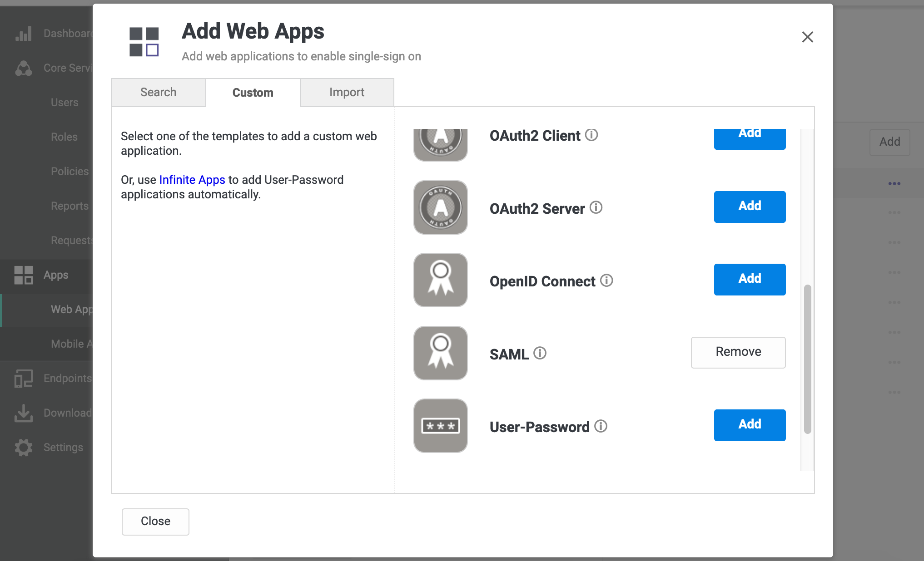Add the OpenID Connect application
Screen dimensions: 924x561
point(750,279)
